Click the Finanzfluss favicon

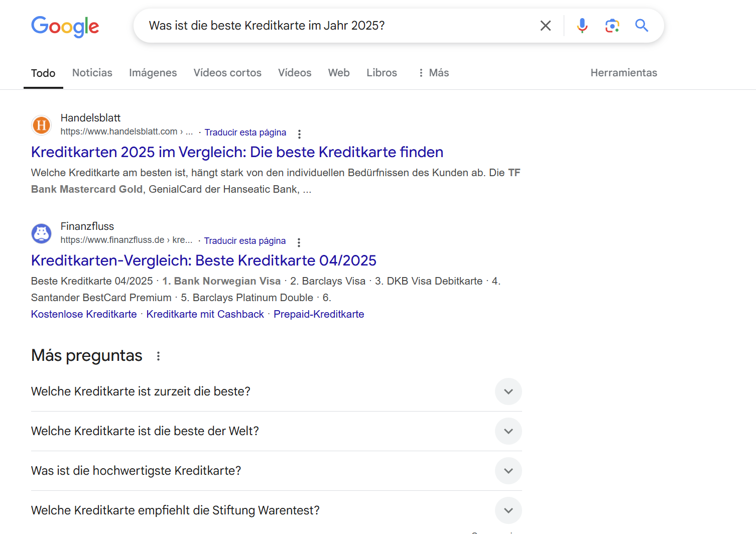(x=42, y=233)
